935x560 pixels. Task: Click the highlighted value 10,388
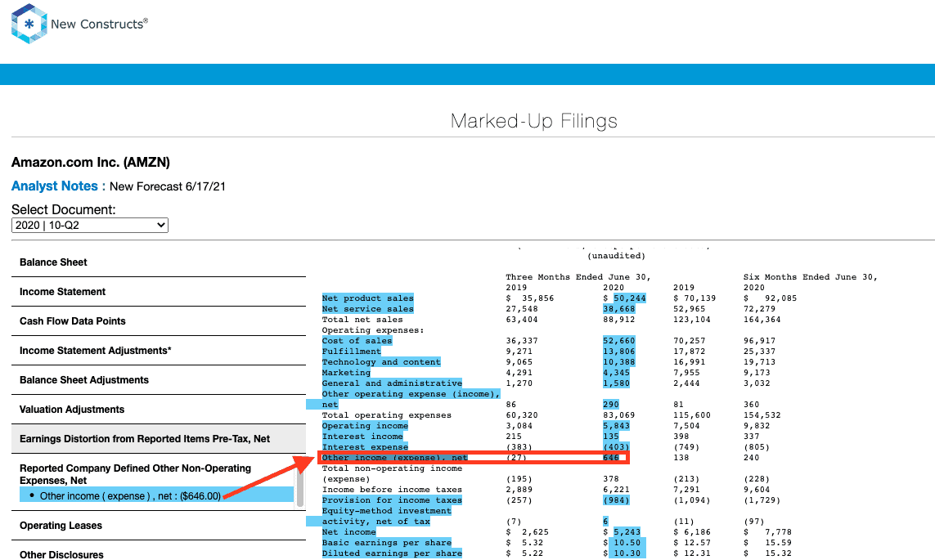pyautogui.click(x=619, y=362)
